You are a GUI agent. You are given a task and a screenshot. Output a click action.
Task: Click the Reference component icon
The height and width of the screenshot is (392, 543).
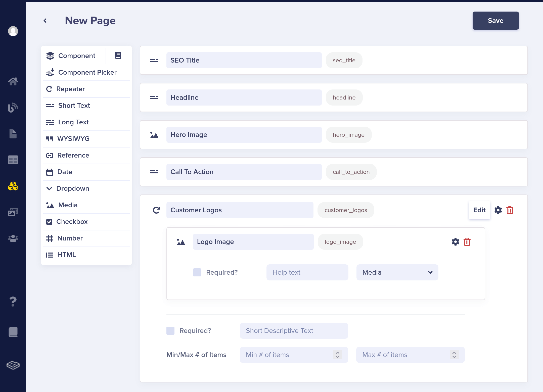point(50,155)
